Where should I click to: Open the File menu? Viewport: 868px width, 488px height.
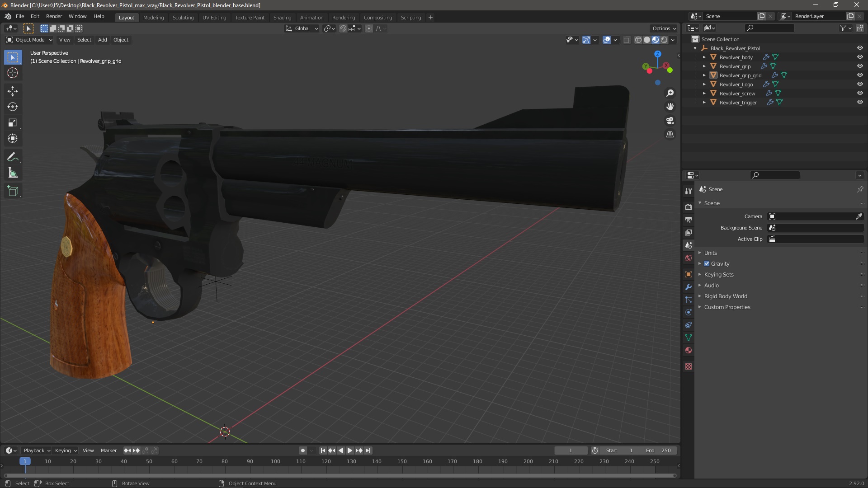(x=20, y=16)
